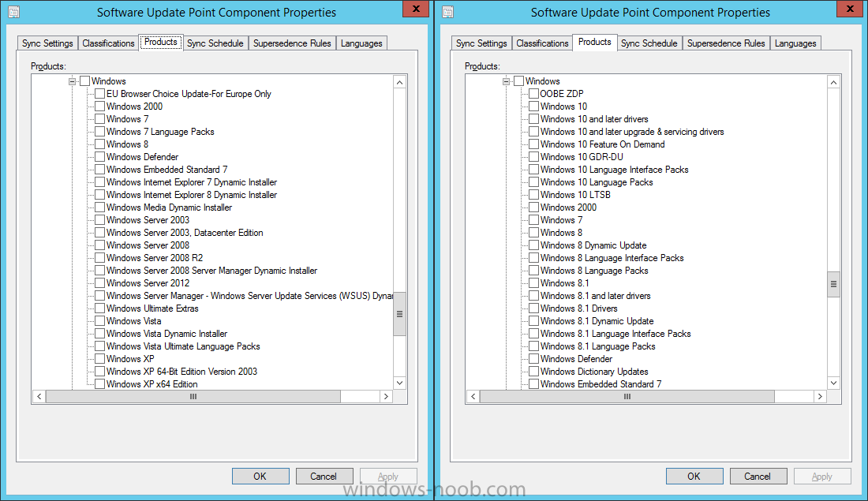Click vertical scrollbar thumb in left product list
868x501 pixels.
tap(400, 314)
